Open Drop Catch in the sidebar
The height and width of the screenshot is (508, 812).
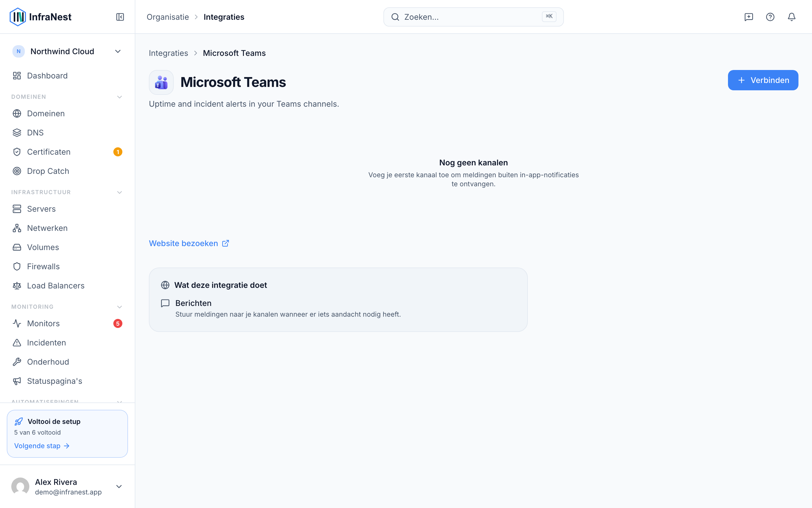coord(67,171)
